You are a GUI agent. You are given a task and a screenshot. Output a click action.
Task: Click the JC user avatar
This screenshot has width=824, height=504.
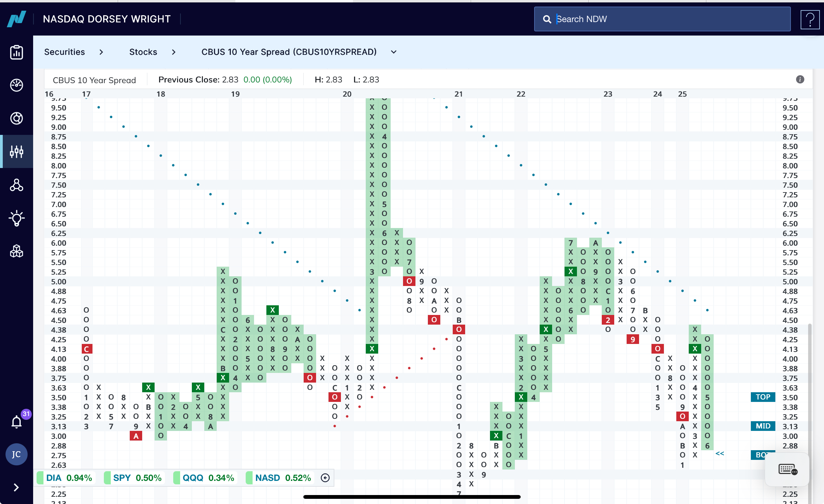coord(16,454)
